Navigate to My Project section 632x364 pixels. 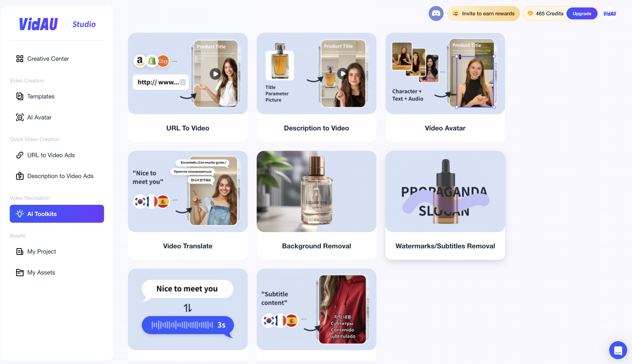[42, 251]
